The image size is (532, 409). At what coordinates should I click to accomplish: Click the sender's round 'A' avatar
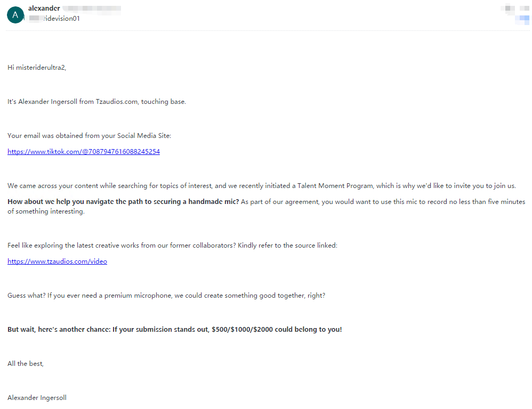15,14
